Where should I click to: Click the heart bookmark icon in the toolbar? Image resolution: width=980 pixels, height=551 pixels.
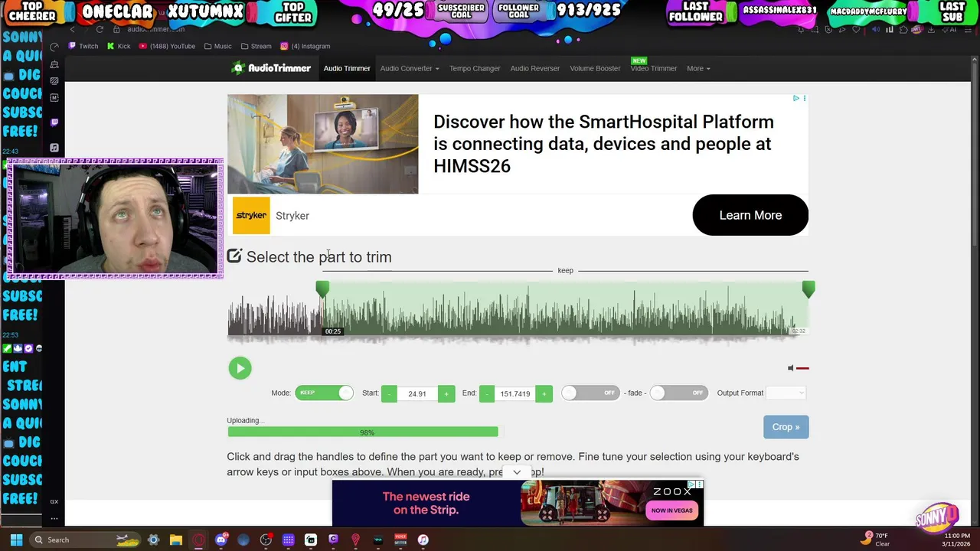click(x=856, y=29)
